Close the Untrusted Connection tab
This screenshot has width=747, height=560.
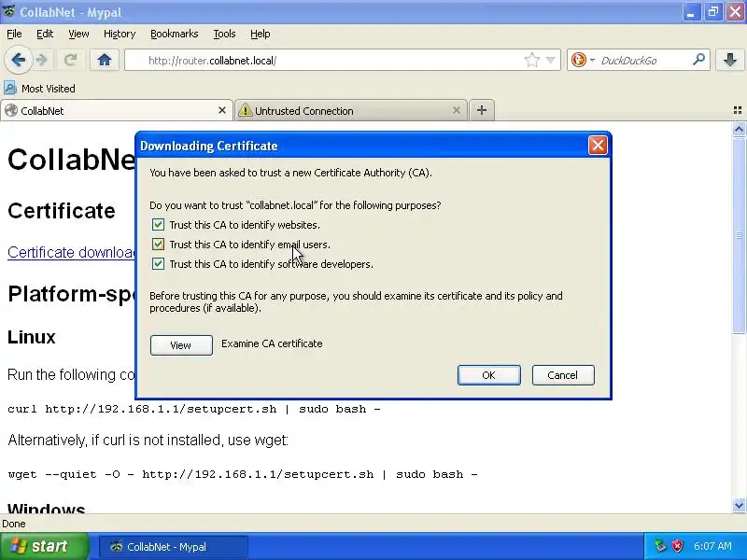[456, 110]
